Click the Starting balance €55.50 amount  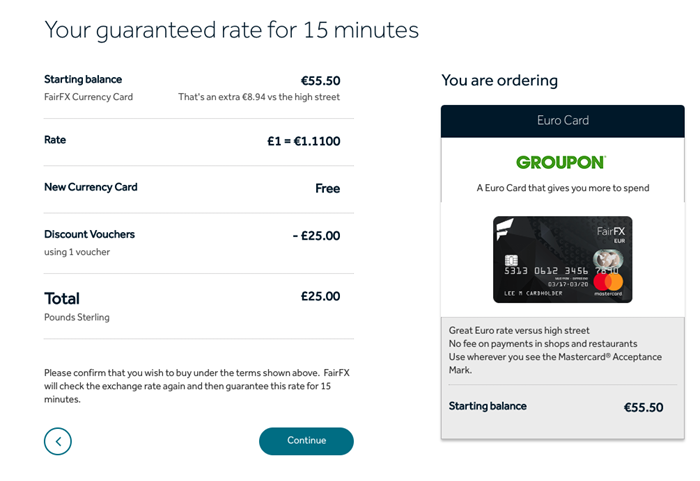point(321,81)
